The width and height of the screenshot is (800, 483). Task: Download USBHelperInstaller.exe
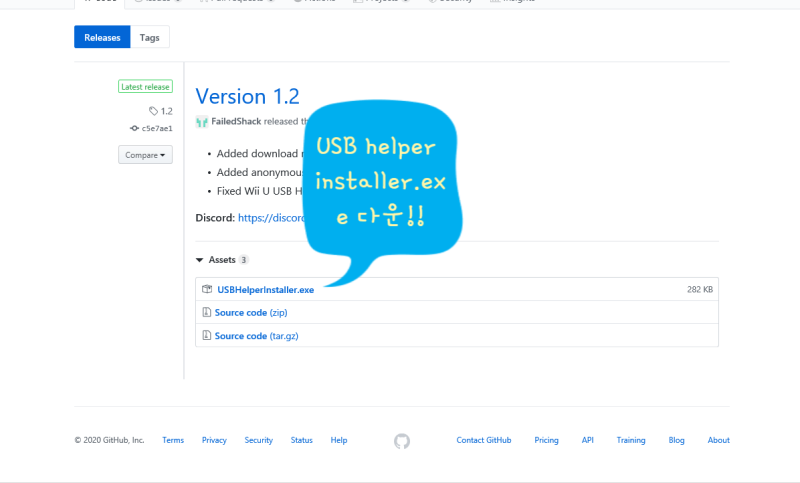265,290
